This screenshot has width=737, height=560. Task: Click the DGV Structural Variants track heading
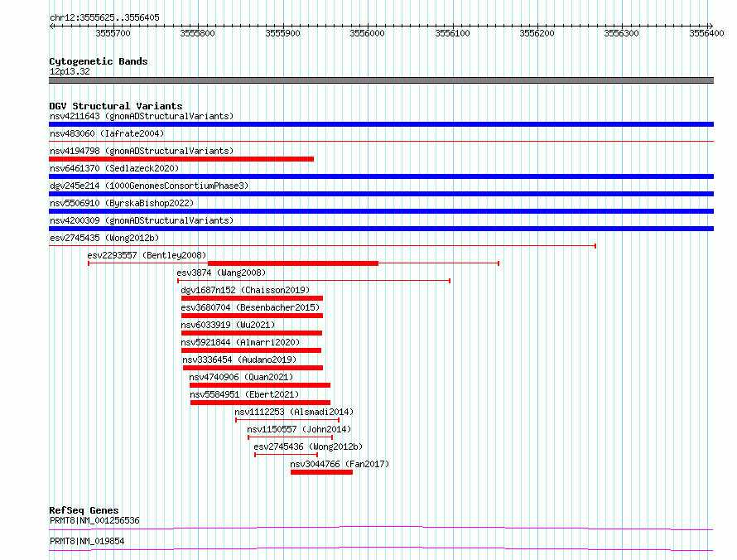(116, 106)
